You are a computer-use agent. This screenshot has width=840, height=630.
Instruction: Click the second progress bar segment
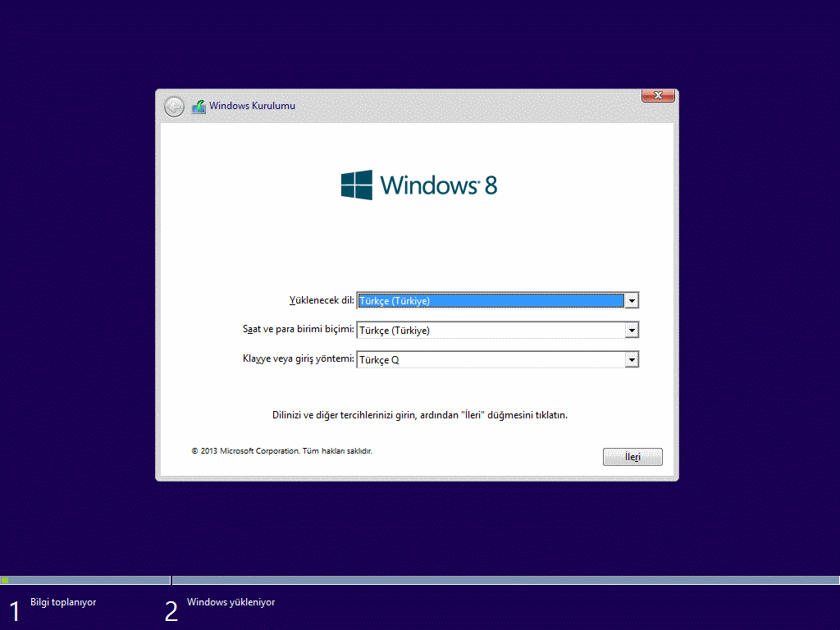(505, 580)
